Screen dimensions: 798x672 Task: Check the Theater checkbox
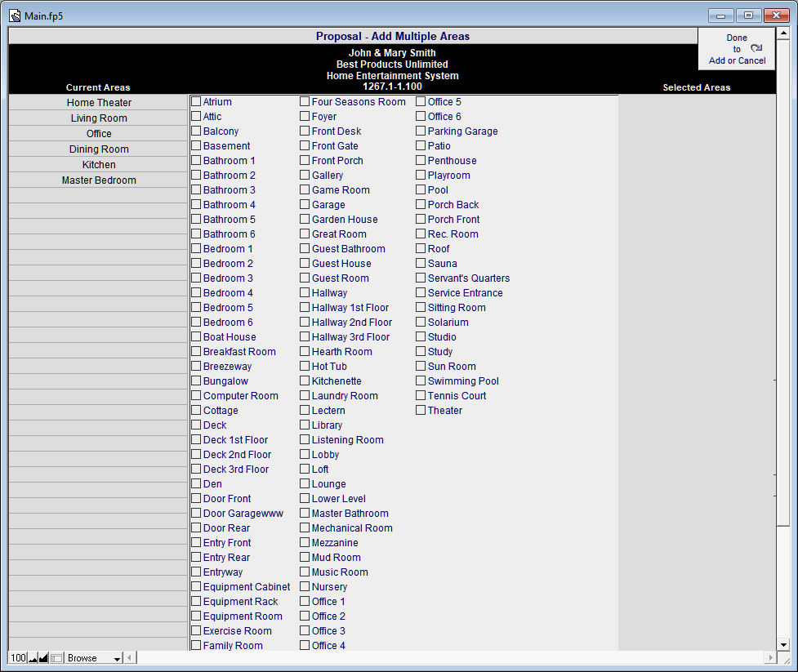coord(421,410)
